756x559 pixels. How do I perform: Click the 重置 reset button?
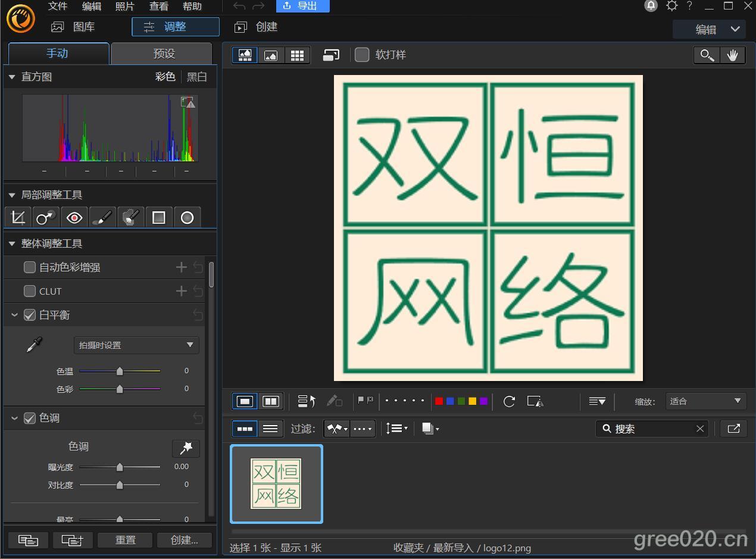[x=125, y=540]
